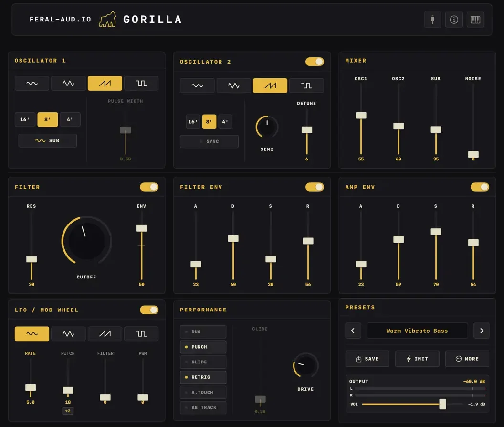Click the Oscillator 2 SEMI knob
504x427 pixels.
(x=267, y=127)
